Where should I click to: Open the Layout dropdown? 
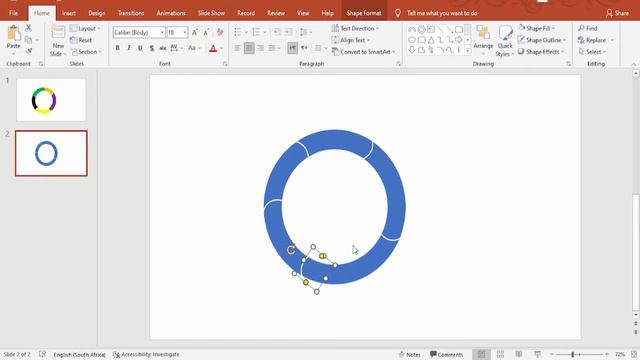[x=85, y=28]
